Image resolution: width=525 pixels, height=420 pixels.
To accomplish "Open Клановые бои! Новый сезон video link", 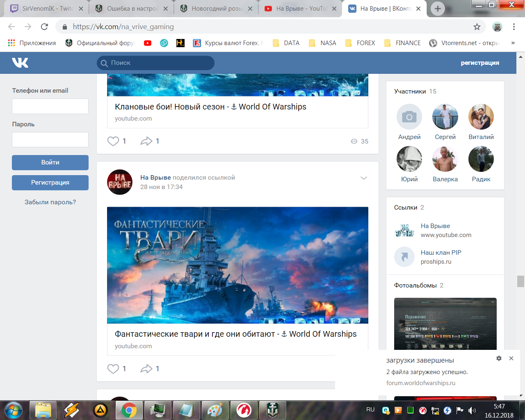I will coord(210,107).
